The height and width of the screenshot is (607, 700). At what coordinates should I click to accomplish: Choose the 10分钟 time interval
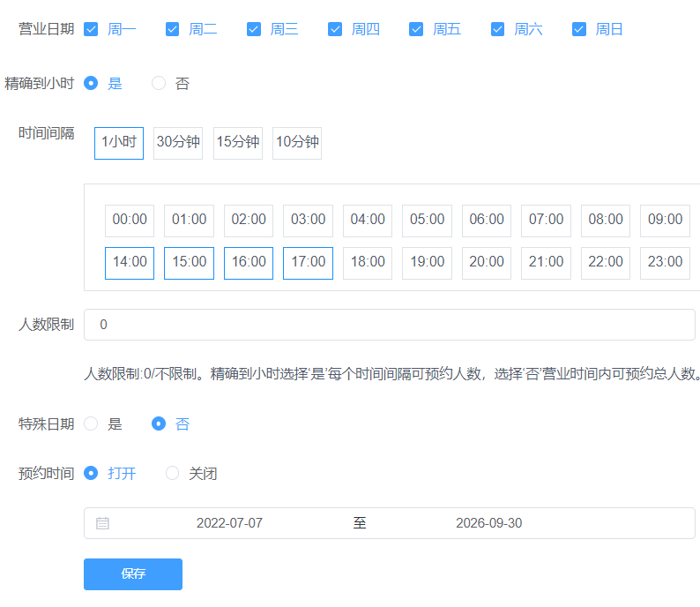click(297, 144)
